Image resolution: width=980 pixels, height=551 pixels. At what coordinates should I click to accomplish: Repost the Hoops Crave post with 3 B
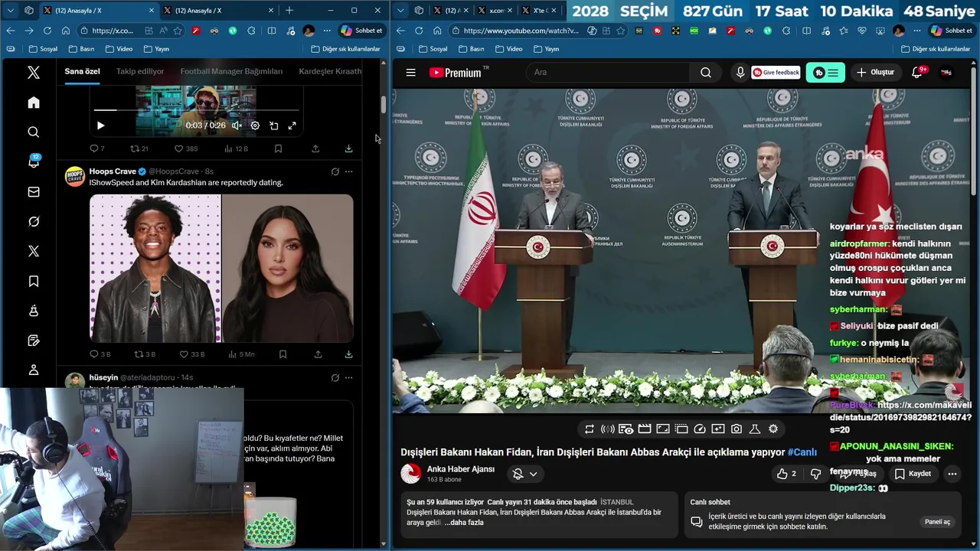tap(145, 354)
